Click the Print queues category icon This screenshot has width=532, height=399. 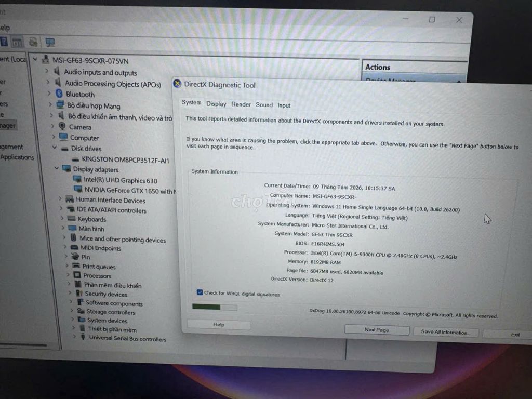pos(76,265)
